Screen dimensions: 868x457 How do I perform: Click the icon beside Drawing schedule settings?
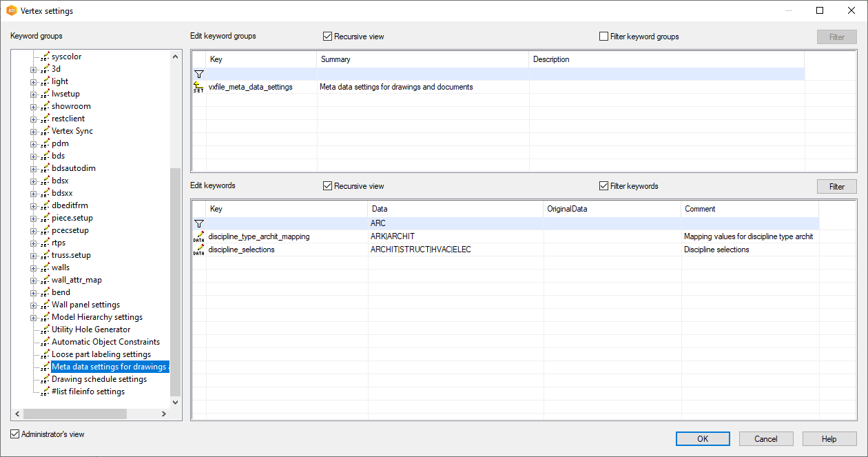coord(45,379)
